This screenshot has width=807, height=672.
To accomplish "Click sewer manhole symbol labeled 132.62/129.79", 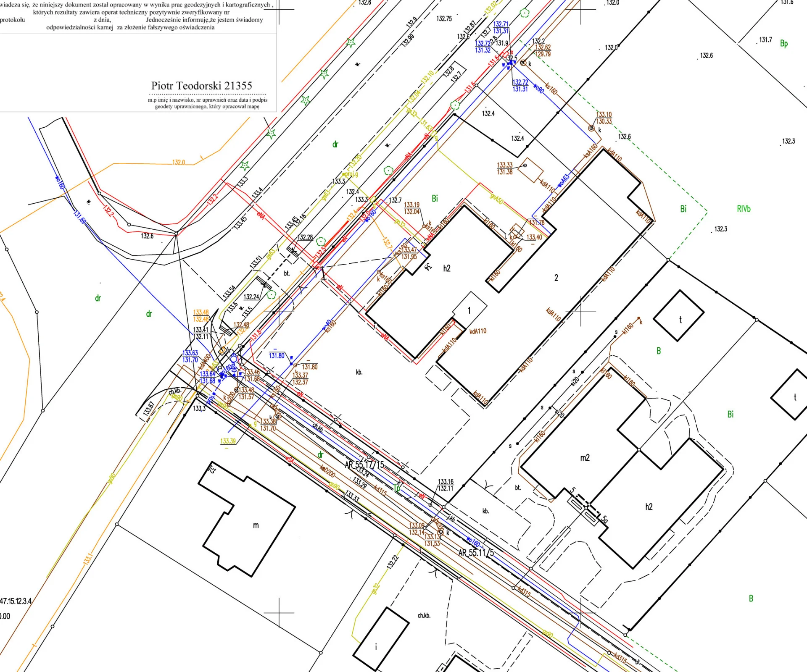I will point(523,63).
